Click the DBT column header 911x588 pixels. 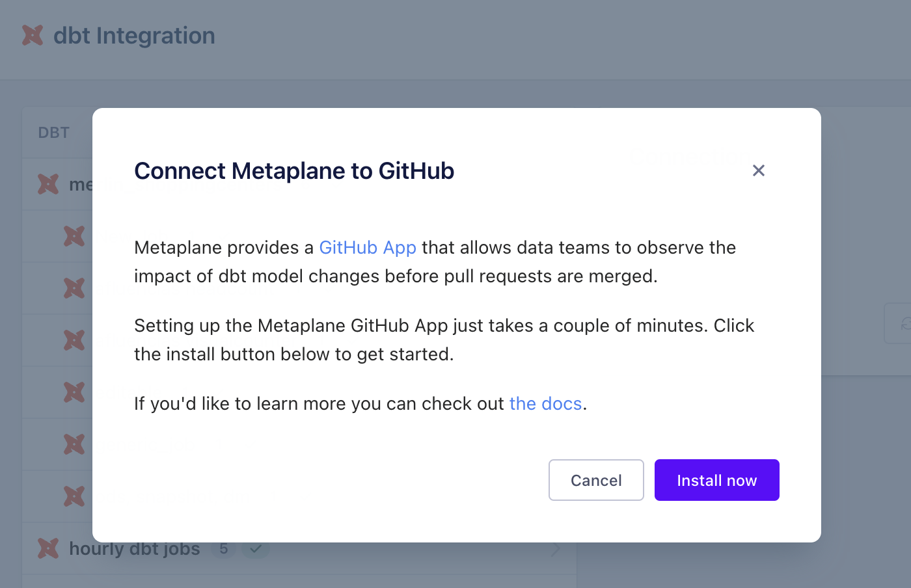coord(54,133)
